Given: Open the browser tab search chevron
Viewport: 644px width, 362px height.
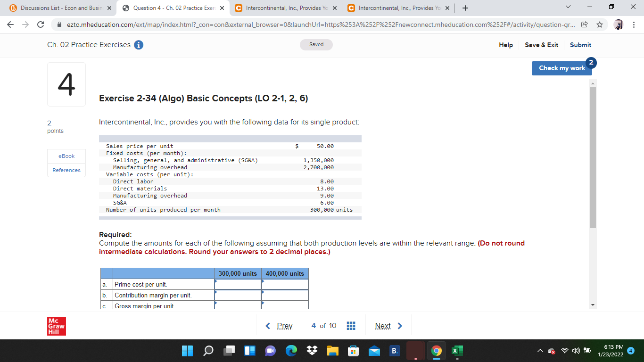Looking at the screenshot, I should tap(567, 8).
